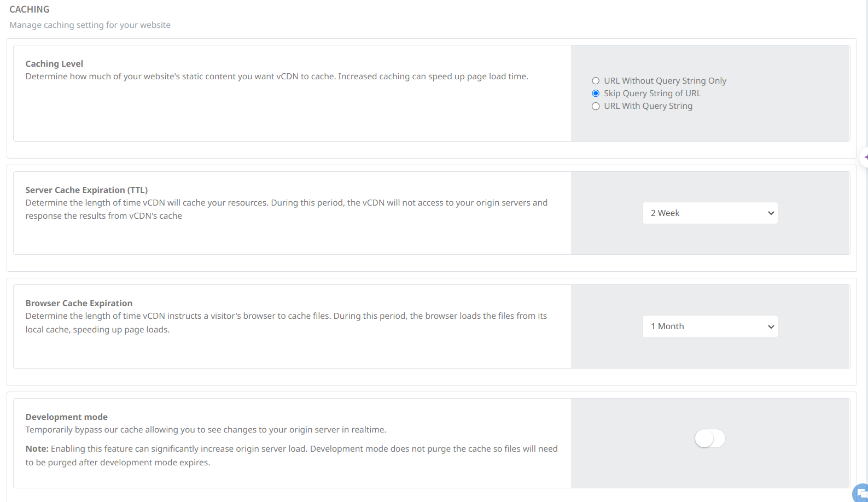Click the Skip Query String of URL label
The image size is (868, 502).
[652, 94]
